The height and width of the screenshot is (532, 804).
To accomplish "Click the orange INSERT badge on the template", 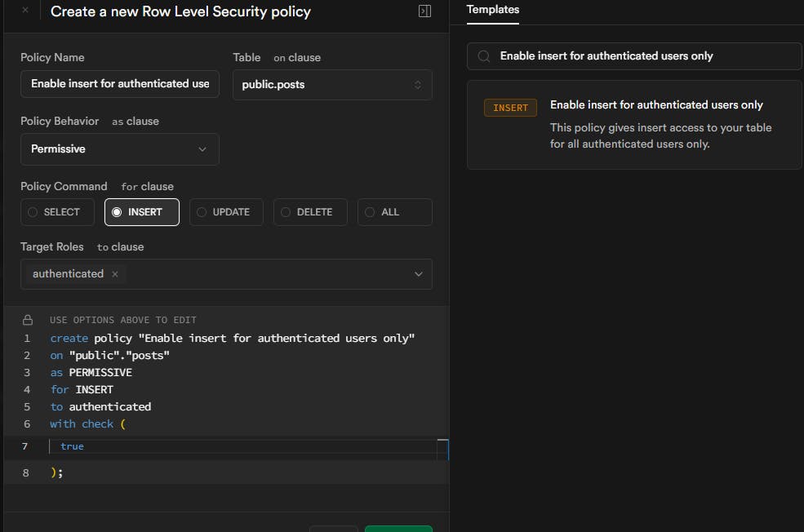I will (510, 108).
